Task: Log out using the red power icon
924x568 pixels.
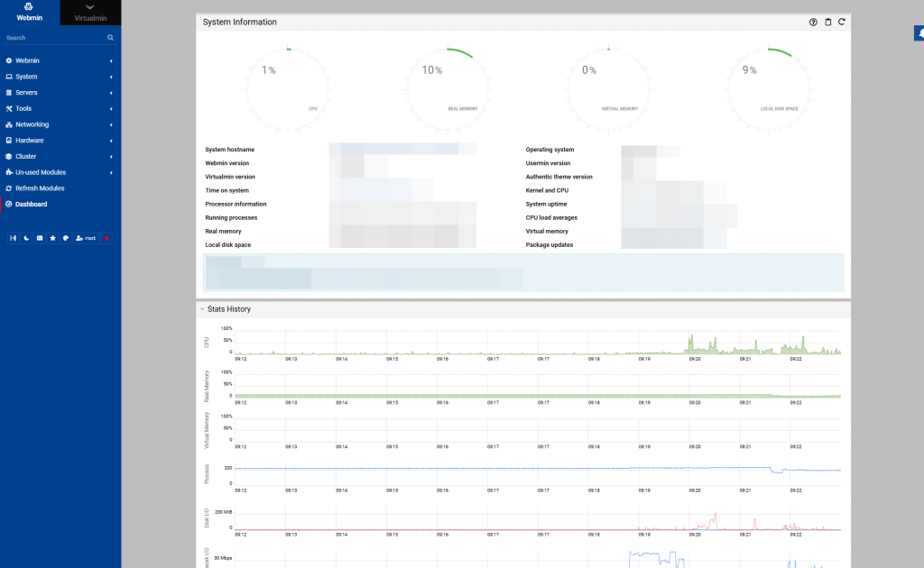Action: click(106, 238)
